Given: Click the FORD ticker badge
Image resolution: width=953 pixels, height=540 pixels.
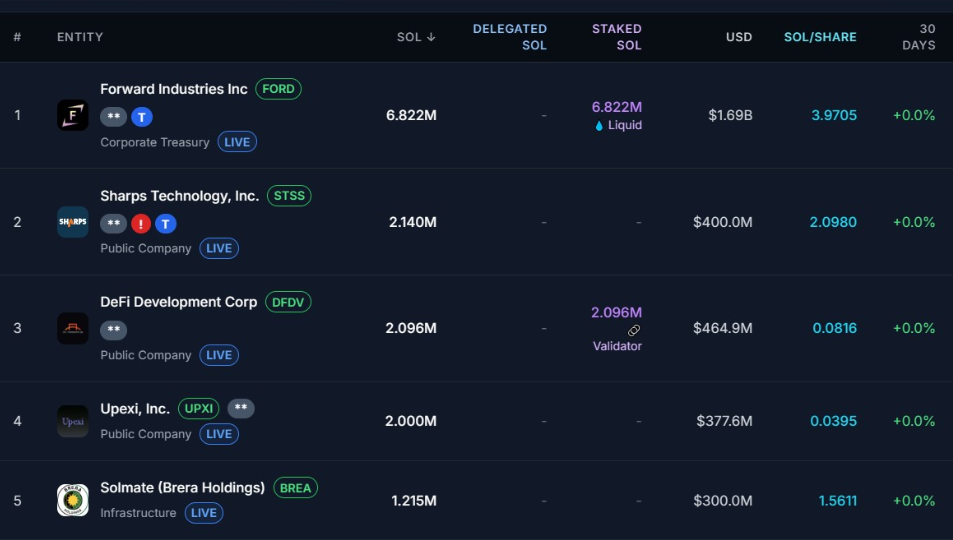Looking at the screenshot, I should coord(278,89).
